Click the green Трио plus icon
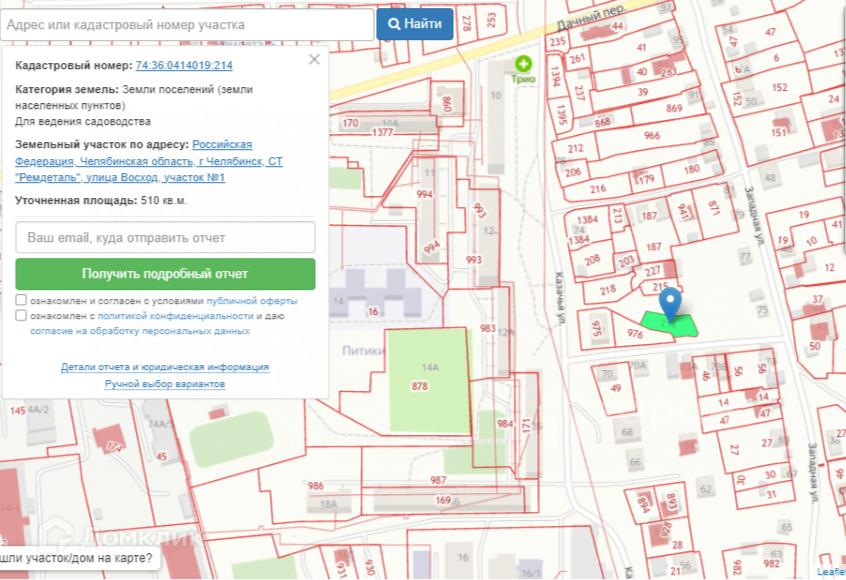 pyautogui.click(x=523, y=63)
